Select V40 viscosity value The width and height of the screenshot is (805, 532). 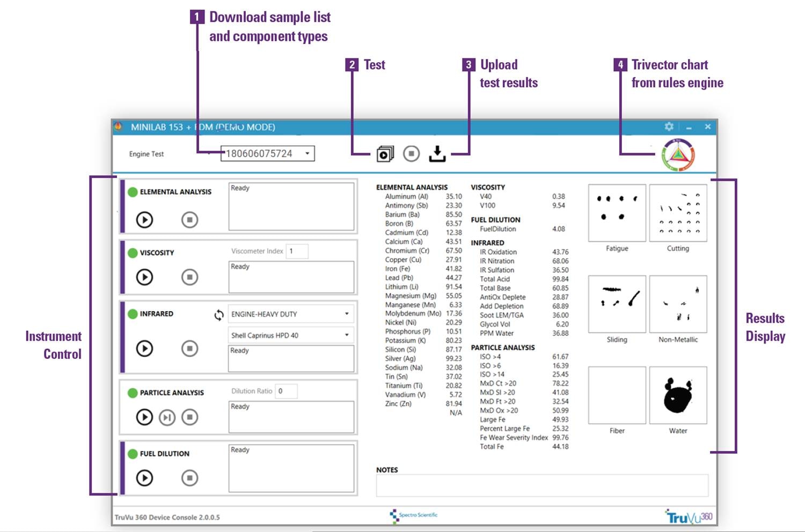coord(558,196)
